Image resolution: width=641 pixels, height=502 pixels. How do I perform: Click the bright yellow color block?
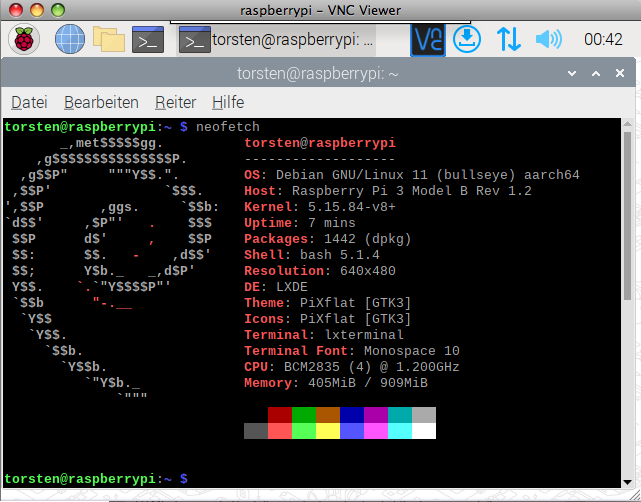[328, 431]
